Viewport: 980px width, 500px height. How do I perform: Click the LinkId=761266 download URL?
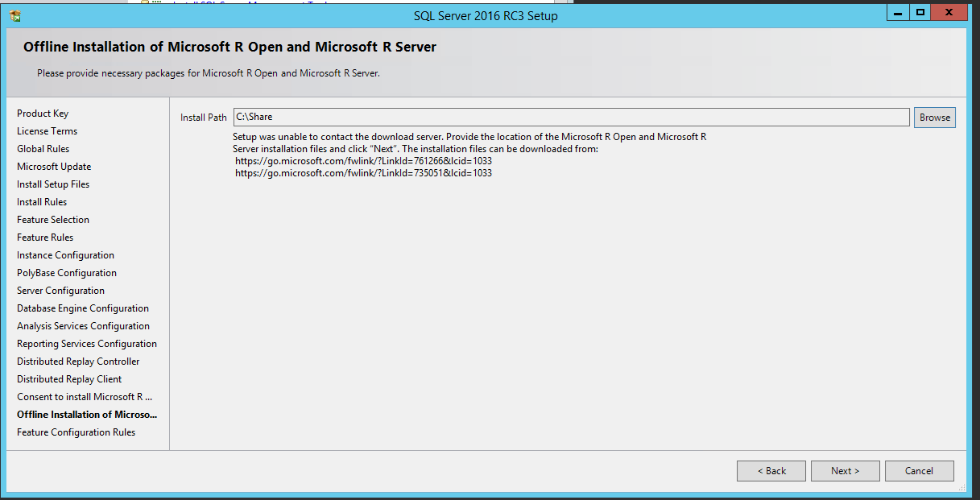point(363,161)
